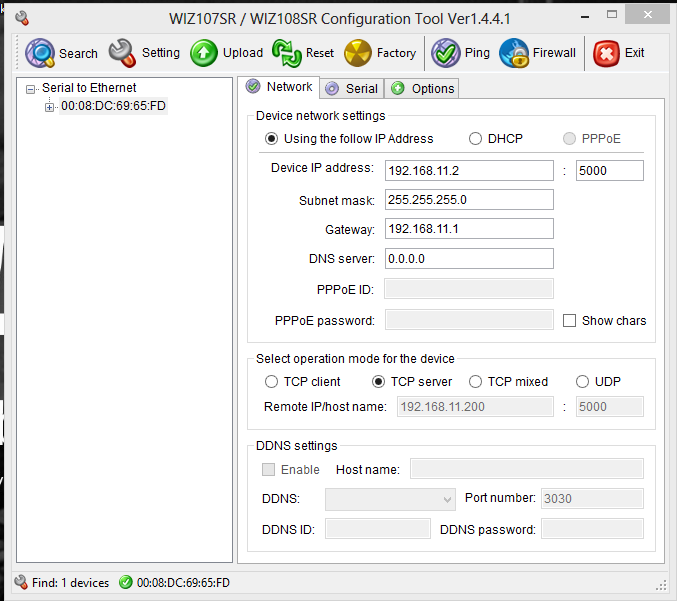This screenshot has width=677, height=601.
Task: Toggle the DDNS Enable checkbox
Action: coord(269,469)
